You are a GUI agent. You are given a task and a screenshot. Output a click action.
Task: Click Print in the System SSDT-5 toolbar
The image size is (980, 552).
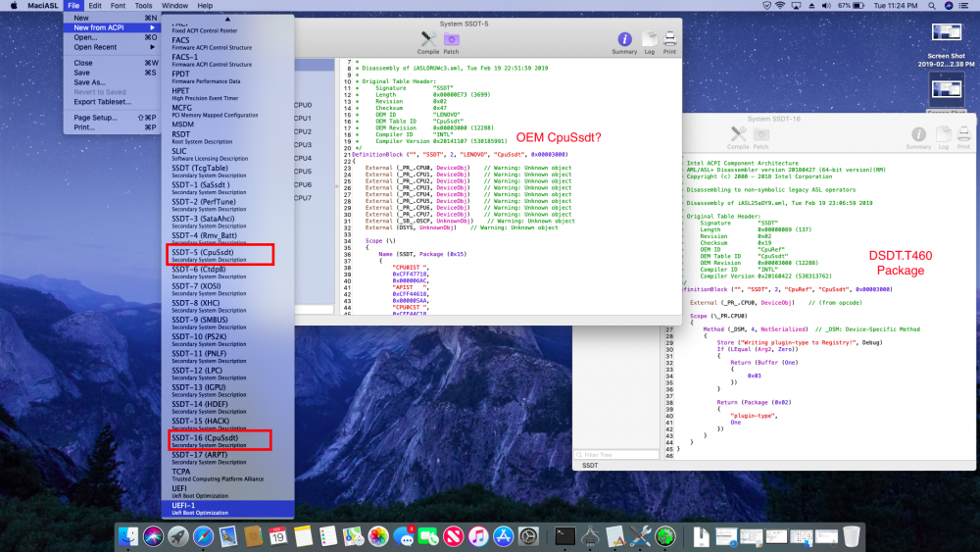click(669, 42)
